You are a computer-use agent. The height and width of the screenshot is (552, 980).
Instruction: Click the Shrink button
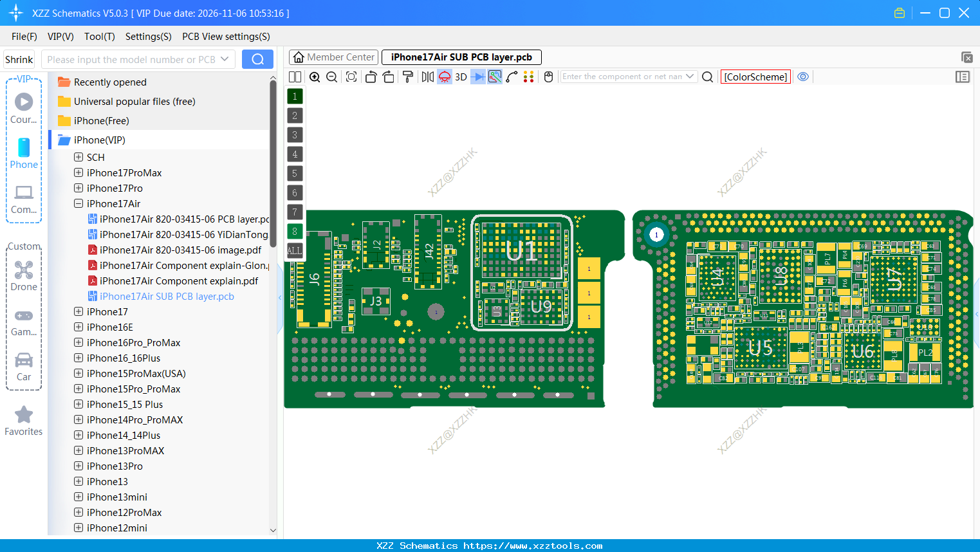click(19, 59)
